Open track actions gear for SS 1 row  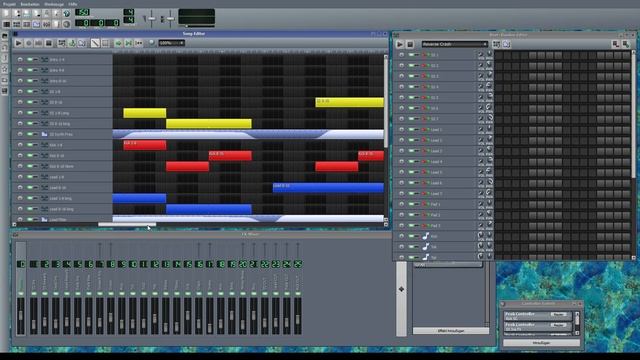click(402, 55)
